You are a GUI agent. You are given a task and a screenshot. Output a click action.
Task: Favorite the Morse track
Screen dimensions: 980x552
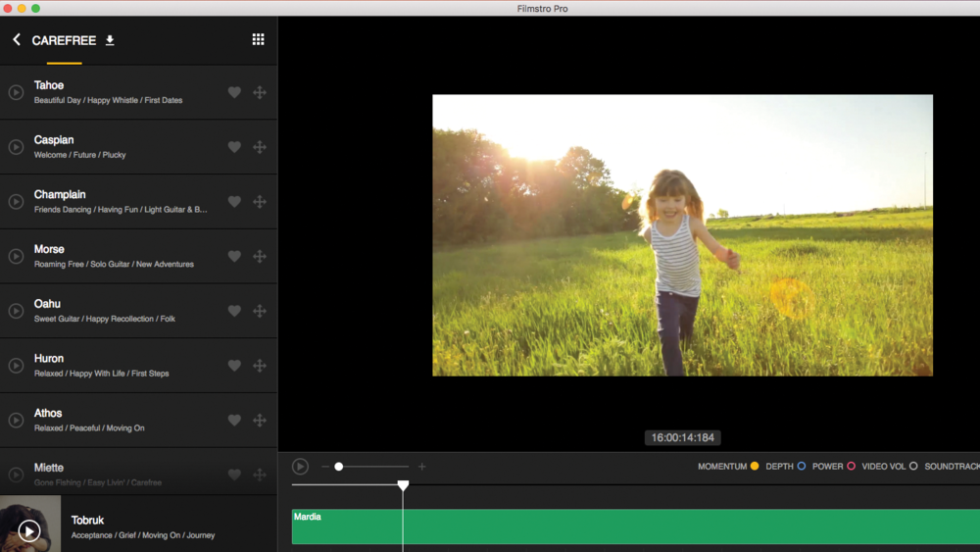click(x=234, y=256)
